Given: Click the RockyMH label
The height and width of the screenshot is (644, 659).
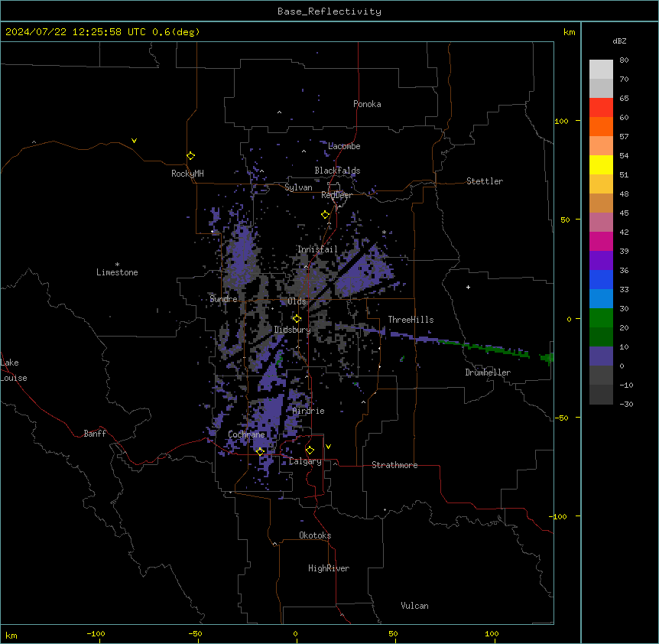Looking at the screenshot, I should pos(187,174).
